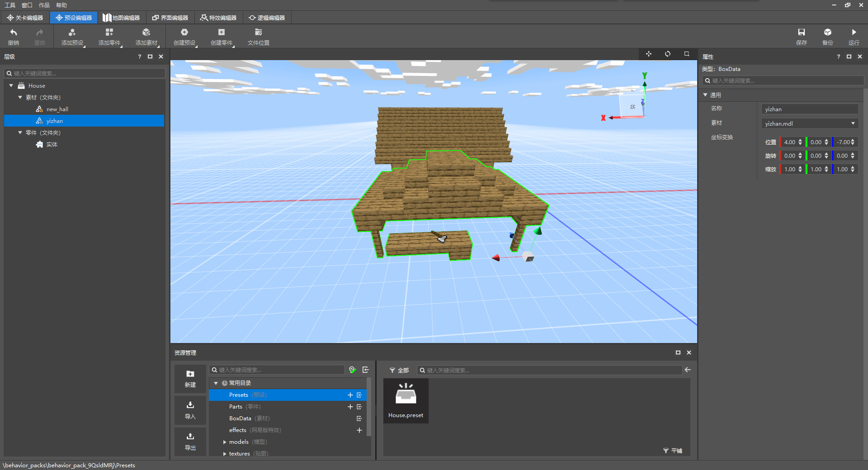Click the 保存 save icon
Viewport: 868px width, 470px height.
pyautogui.click(x=802, y=33)
